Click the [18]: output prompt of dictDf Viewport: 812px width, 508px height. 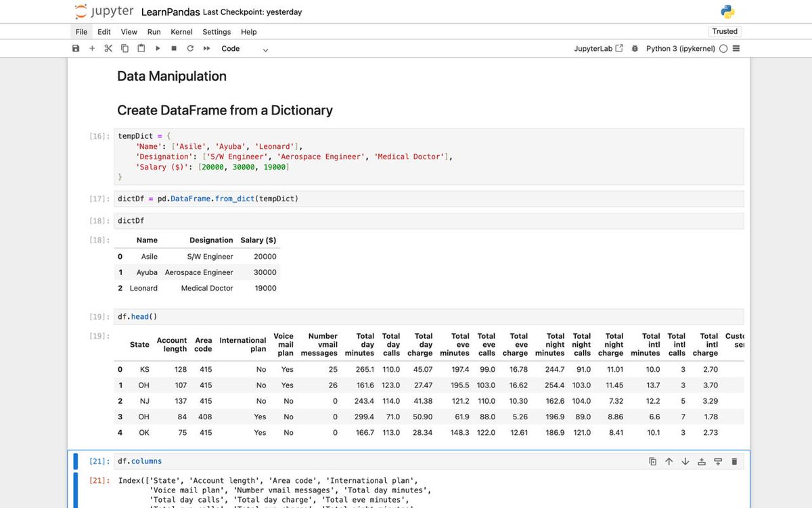(x=99, y=240)
